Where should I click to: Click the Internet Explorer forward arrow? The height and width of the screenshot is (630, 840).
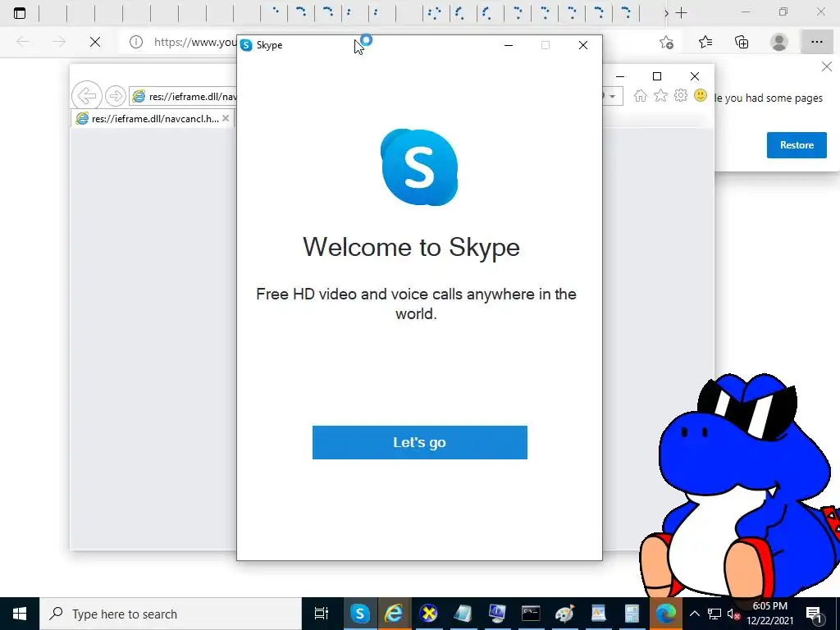pyautogui.click(x=115, y=96)
